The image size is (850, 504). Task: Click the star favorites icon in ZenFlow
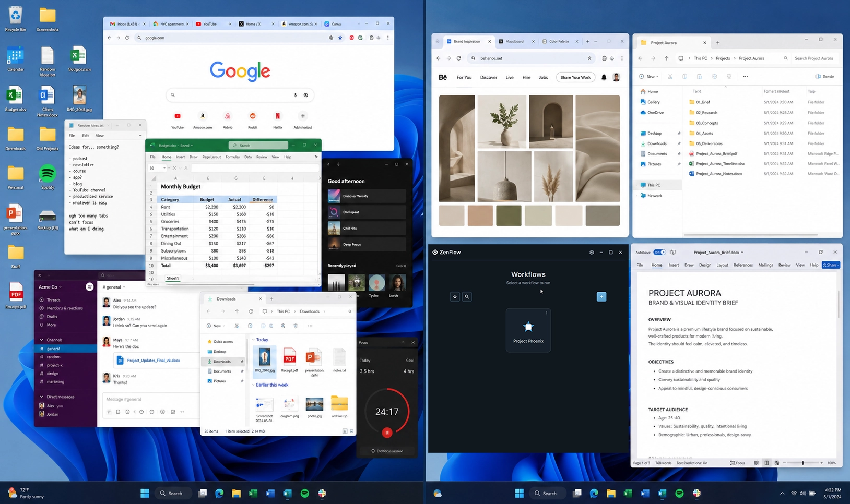coord(455,296)
